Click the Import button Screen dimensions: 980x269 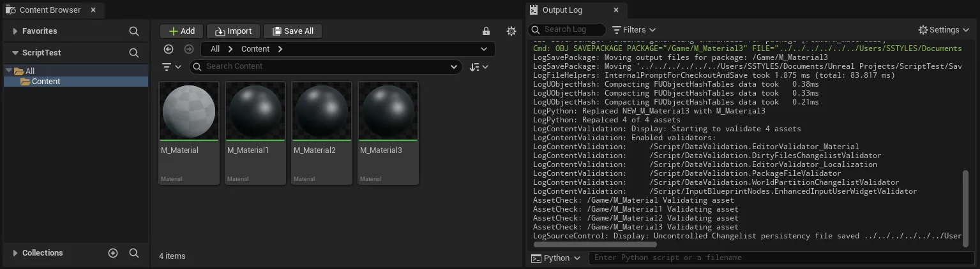[233, 31]
